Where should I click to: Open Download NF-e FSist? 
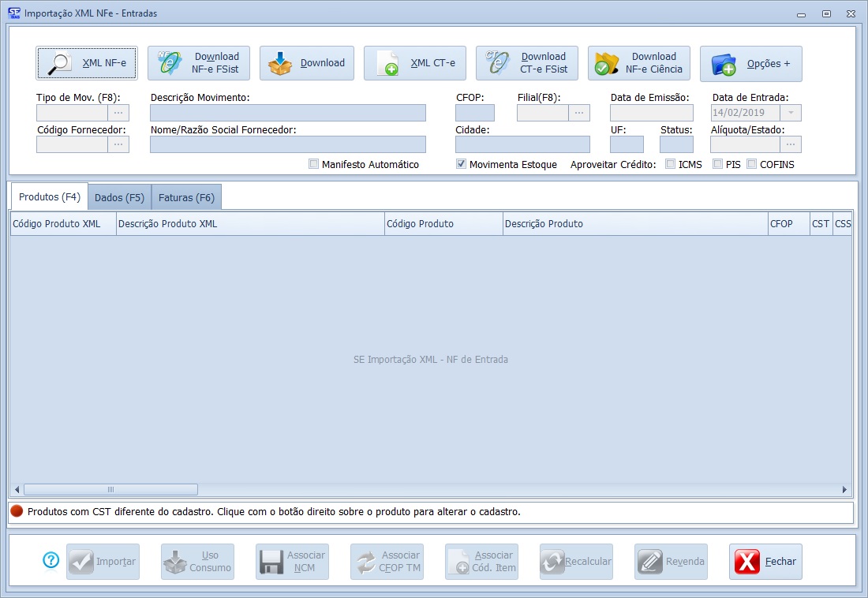pos(199,63)
